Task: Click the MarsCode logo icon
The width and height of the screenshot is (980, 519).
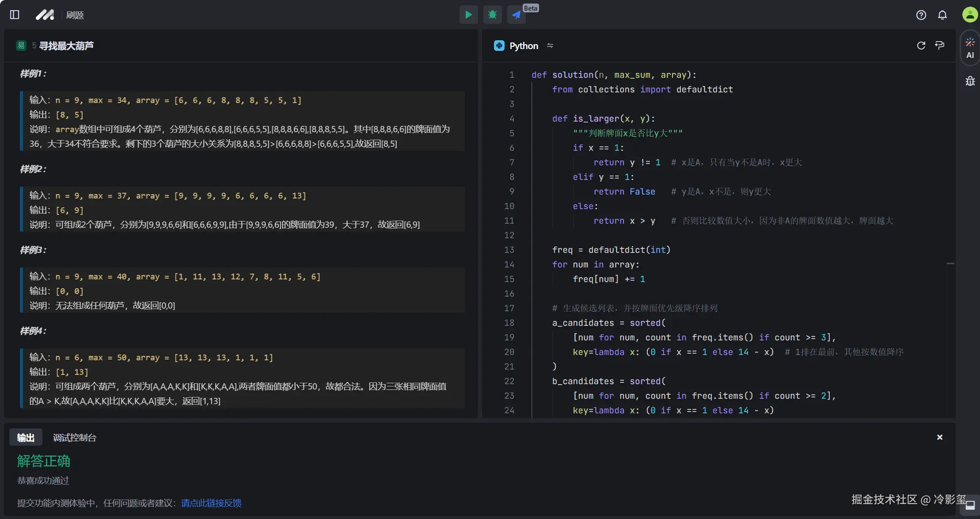Action: click(x=45, y=15)
